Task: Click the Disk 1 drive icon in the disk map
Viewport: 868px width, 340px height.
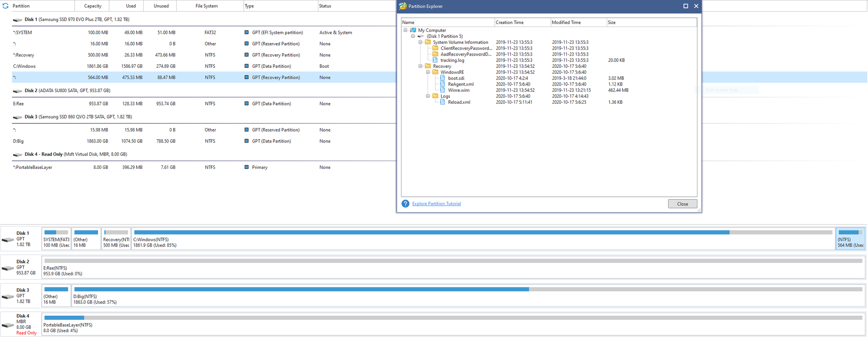Action: point(8,240)
